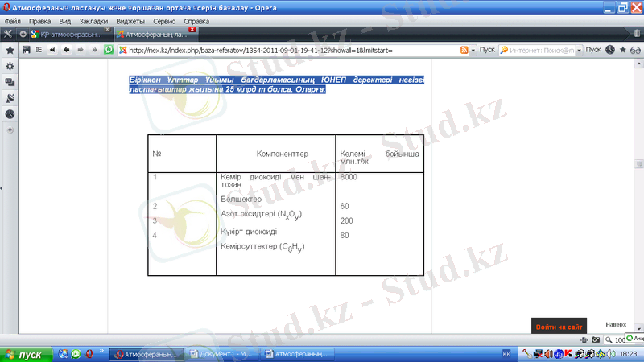Open a new tab with plus icon

pyautogui.click(x=23, y=34)
